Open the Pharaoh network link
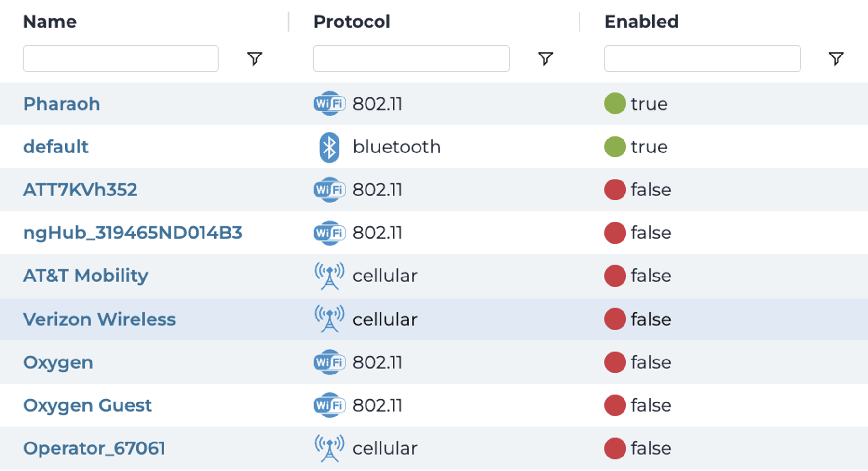This screenshot has height=471, width=868. point(62,104)
